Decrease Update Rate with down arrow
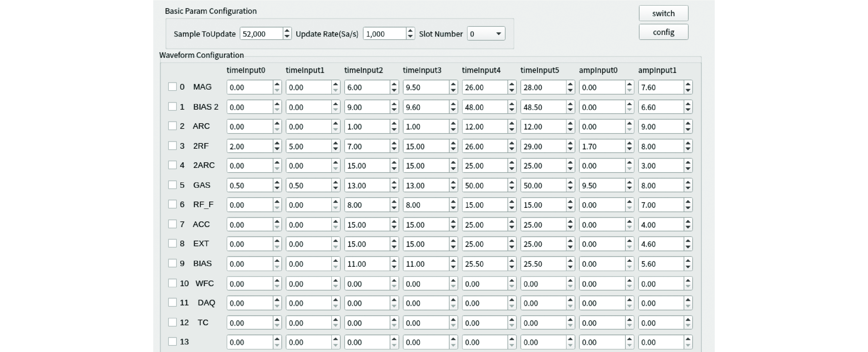868x352 pixels. coord(410,36)
